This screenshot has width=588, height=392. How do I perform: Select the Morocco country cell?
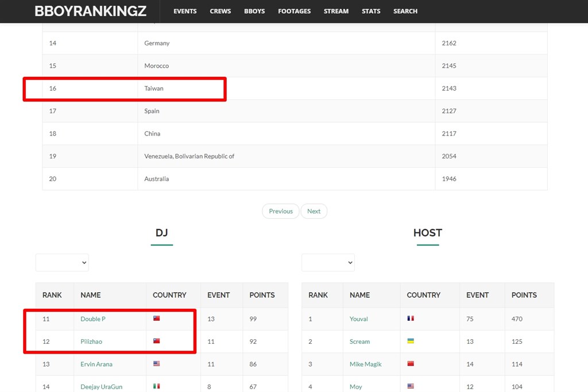(x=286, y=65)
